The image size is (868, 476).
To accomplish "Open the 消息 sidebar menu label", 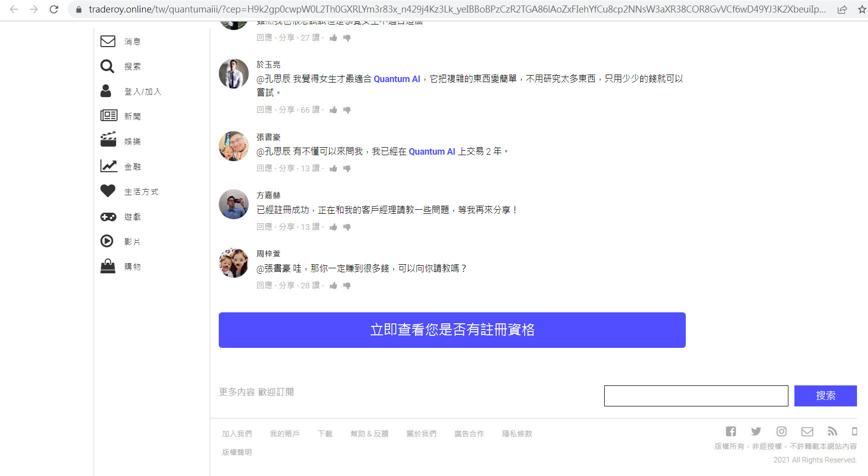I will pos(133,42).
